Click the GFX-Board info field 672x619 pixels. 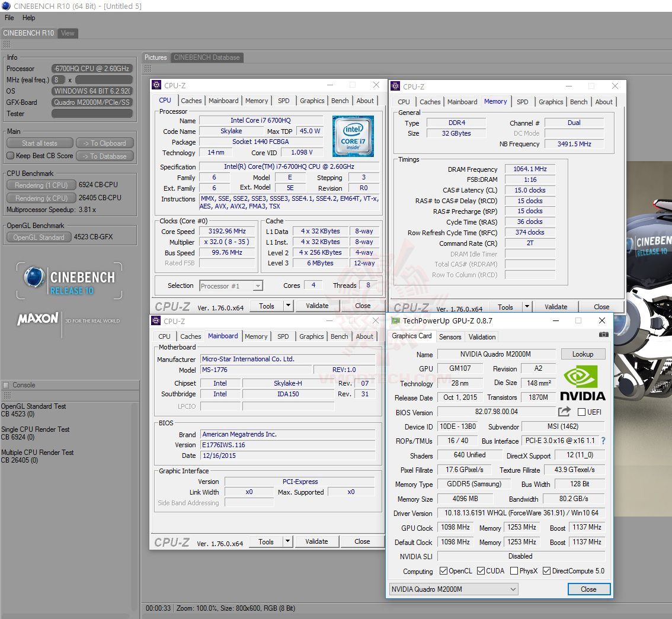92,102
